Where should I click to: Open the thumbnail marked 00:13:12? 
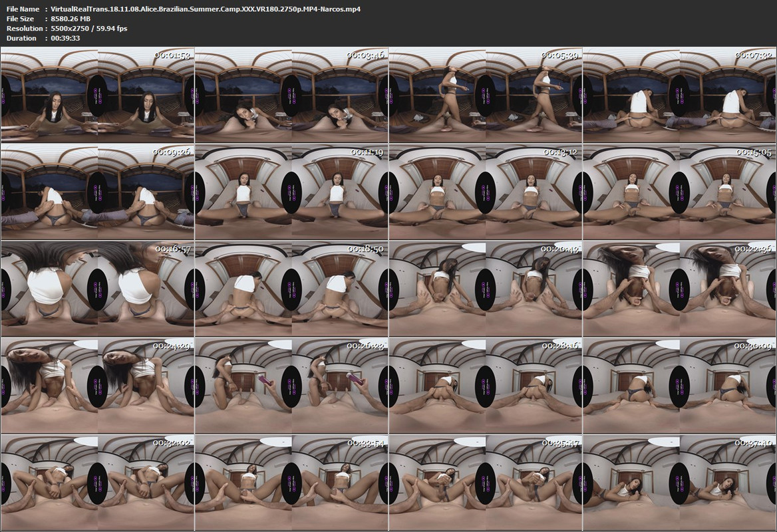pyautogui.click(x=486, y=192)
